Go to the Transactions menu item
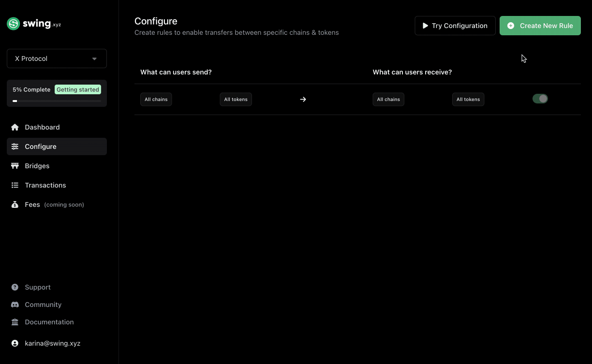Viewport: 592px width, 364px height. (x=45, y=185)
